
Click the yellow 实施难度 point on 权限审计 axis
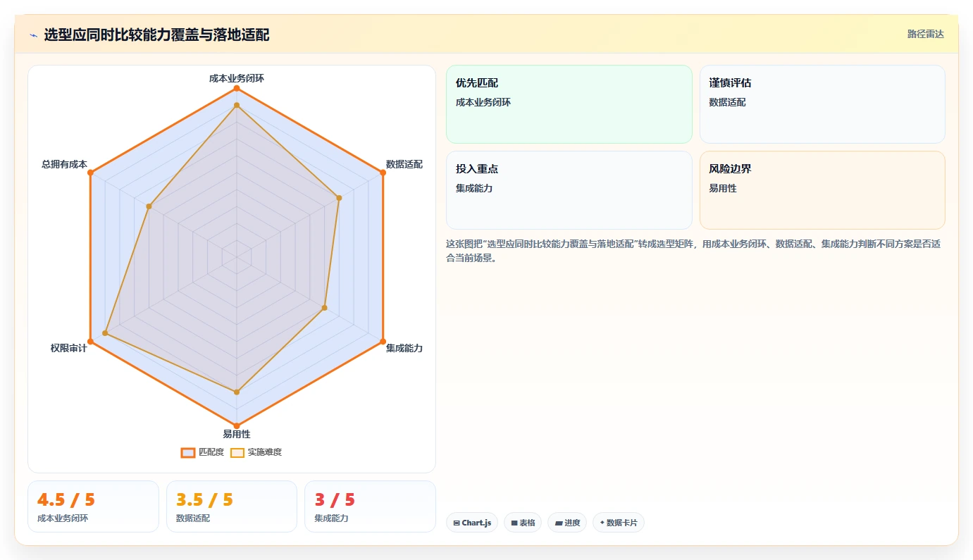pyautogui.click(x=105, y=333)
